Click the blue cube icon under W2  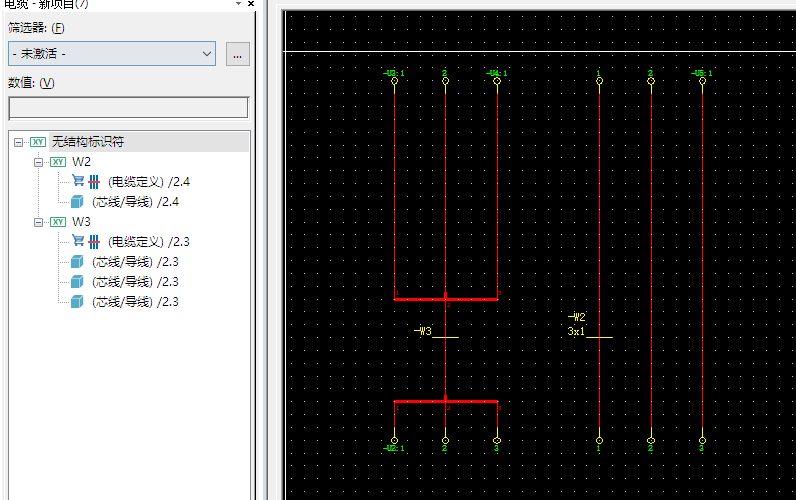77,202
